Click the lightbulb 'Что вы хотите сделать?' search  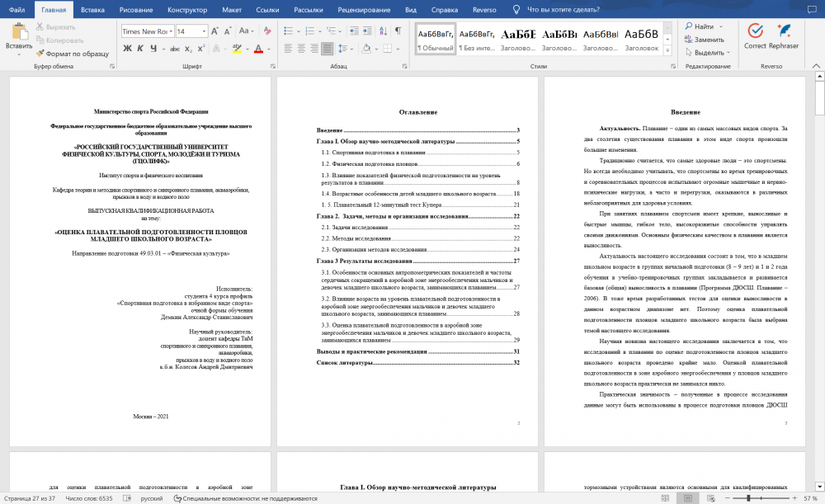click(555, 9)
